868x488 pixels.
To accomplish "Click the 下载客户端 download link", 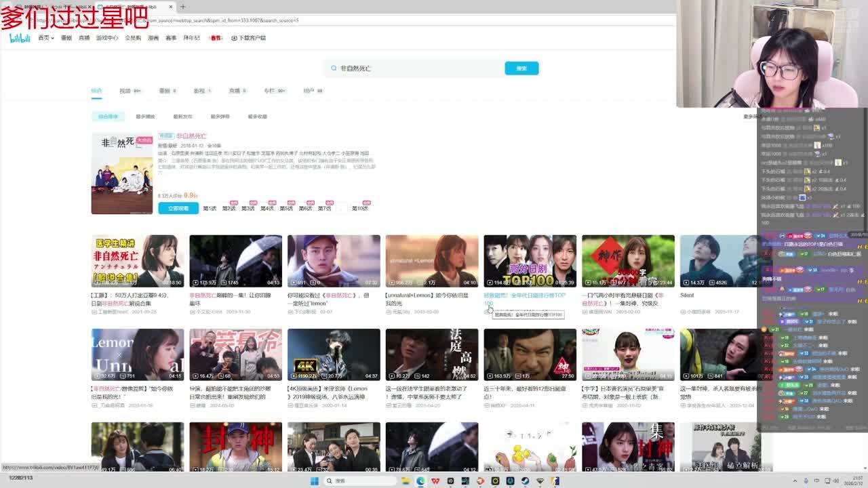I will click(x=248, y=38).
